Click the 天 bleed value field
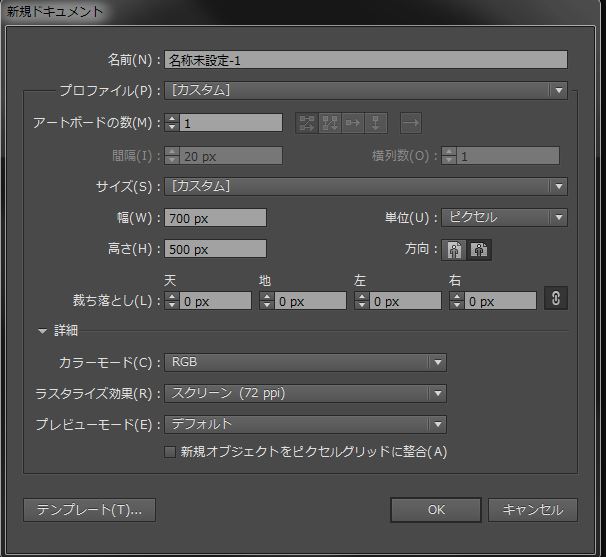606x557 pixels. [x=215, y=301]
